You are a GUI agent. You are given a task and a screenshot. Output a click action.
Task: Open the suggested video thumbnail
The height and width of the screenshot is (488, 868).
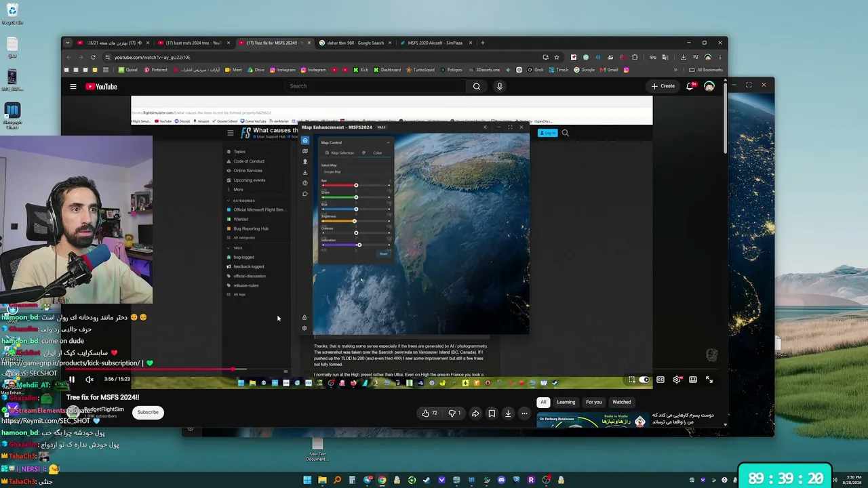click(x=592, y=420)
